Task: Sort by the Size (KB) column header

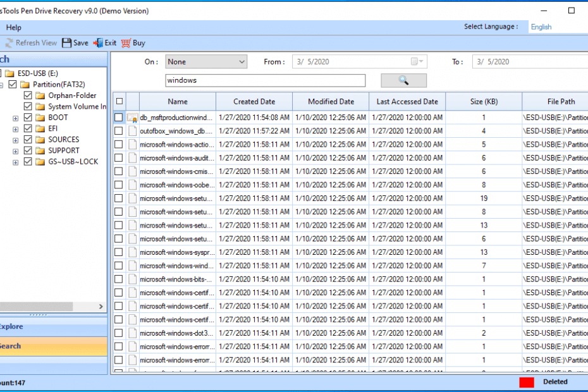Action: coord(484,101)
